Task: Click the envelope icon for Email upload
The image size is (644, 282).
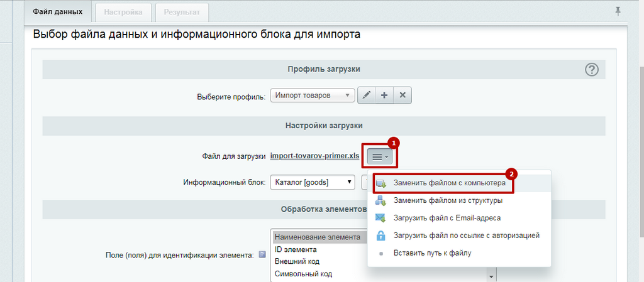Action: (x=380, y=218)
